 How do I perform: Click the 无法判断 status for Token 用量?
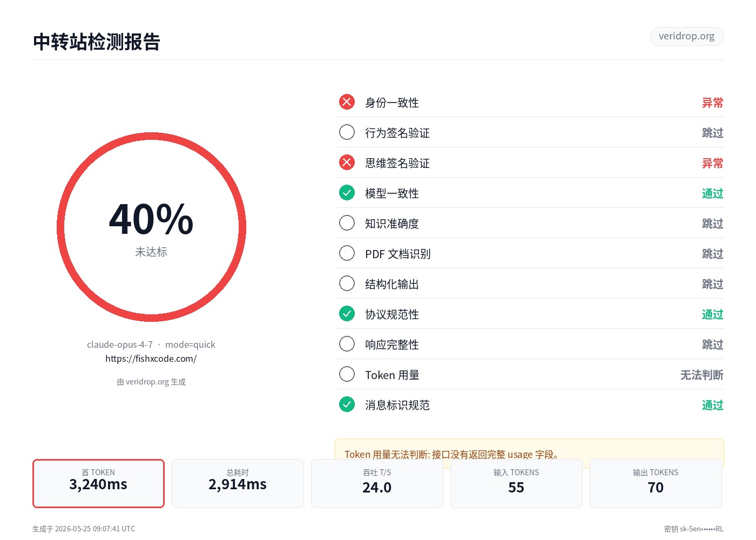click(701, 375)
